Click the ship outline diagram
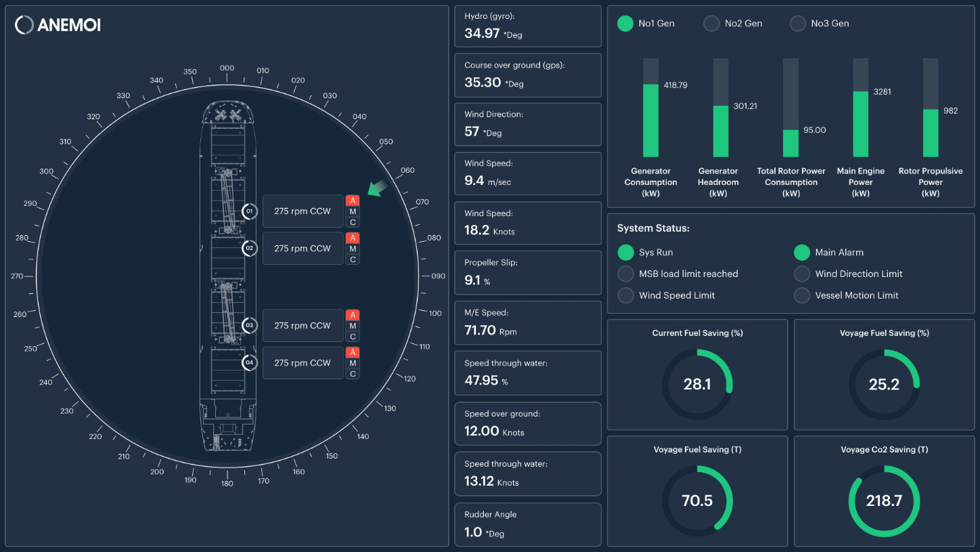The height and width of the screenshot is (552, 980). coord(228,276)
